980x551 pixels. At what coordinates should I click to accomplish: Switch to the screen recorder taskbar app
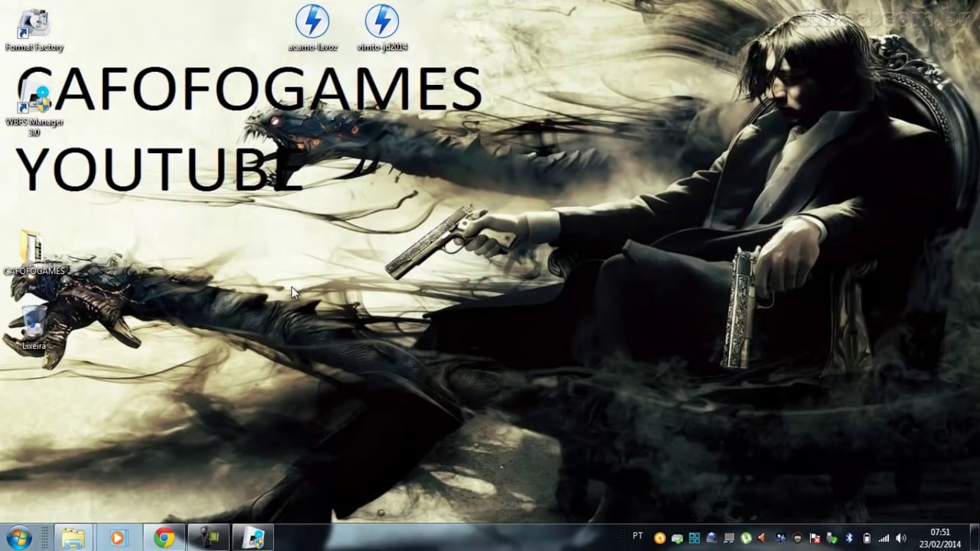(x=208, y=538)
